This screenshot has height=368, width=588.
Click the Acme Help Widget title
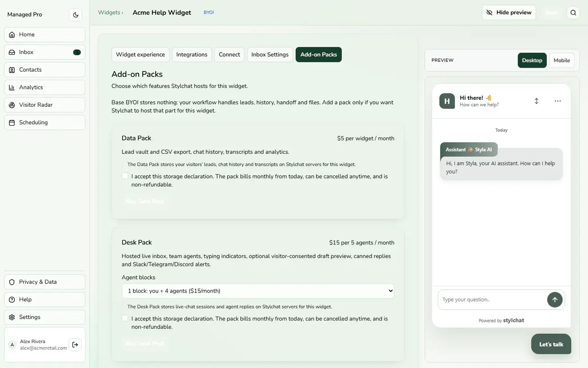pyautogui.click(x=162, y=12)
